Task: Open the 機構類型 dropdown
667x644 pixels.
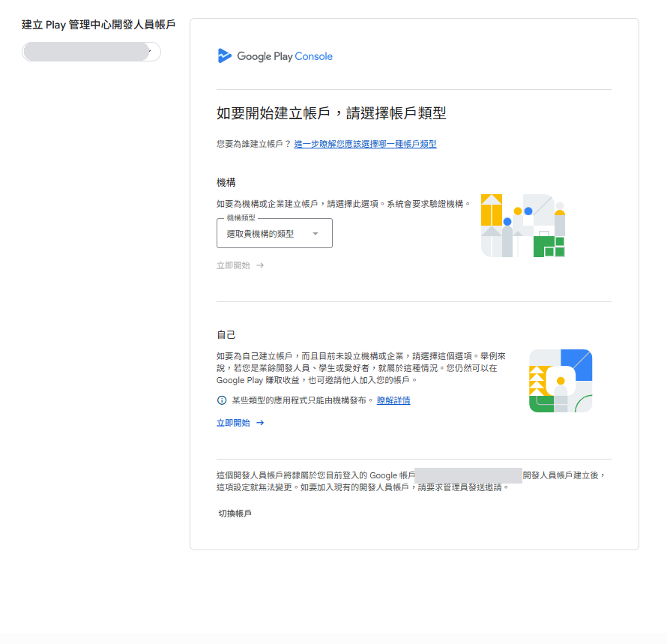Action: click(x=274, y=233)
